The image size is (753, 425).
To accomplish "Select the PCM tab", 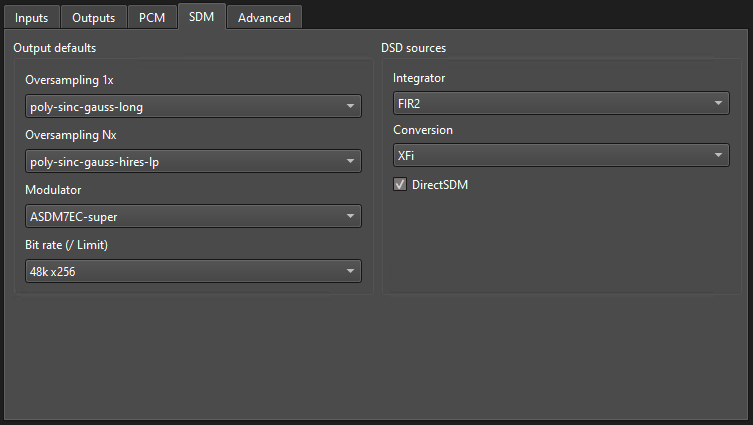I will click(x=152, y=18).
